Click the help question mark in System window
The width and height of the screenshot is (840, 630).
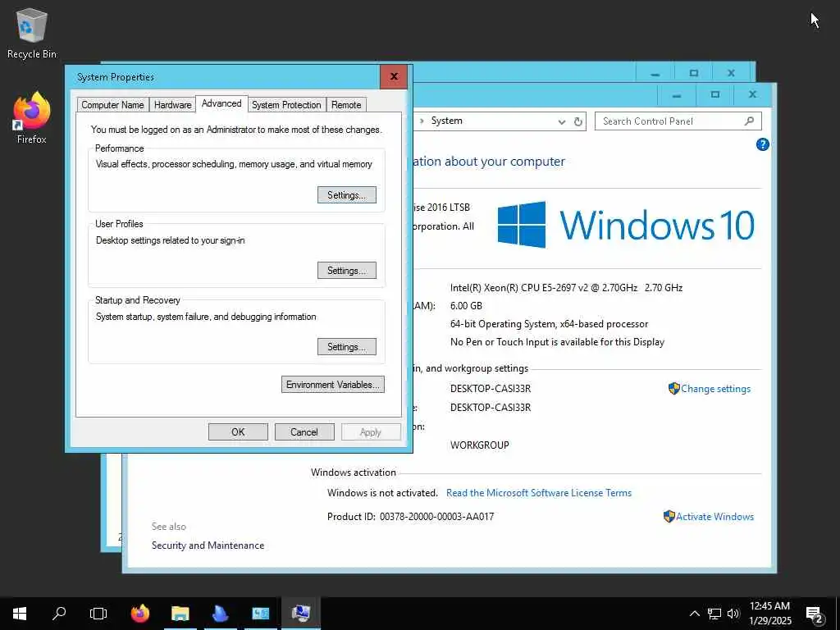pos(762,144)
